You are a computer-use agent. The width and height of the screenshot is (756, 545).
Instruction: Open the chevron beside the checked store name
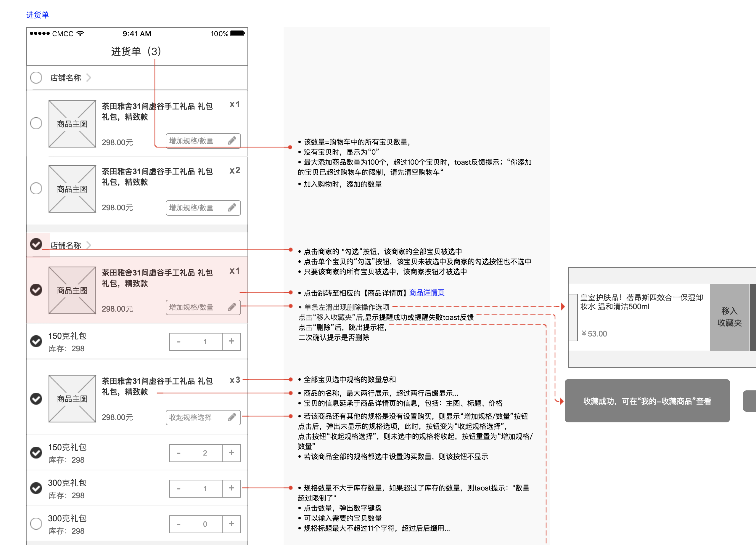tap(89, 246)
